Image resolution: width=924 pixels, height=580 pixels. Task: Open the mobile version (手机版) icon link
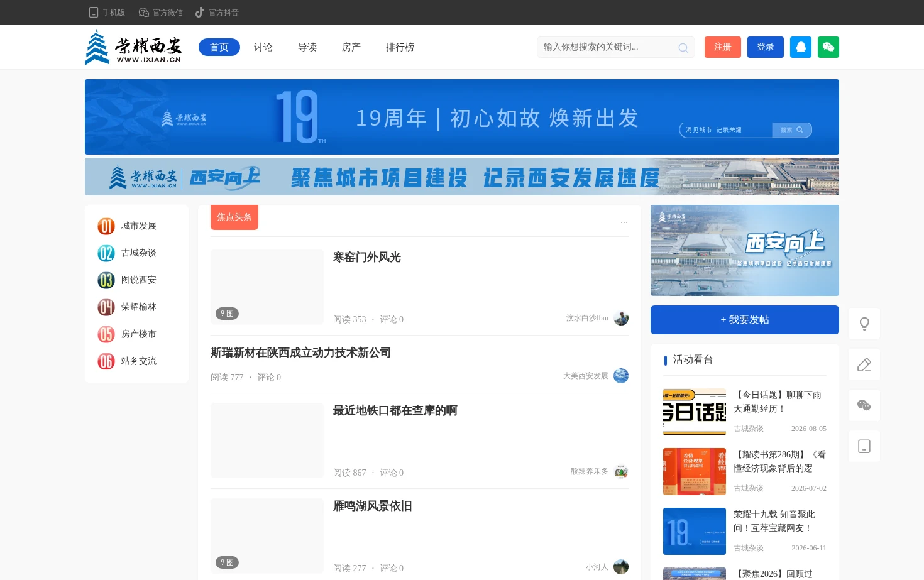[x=94, y=13]
